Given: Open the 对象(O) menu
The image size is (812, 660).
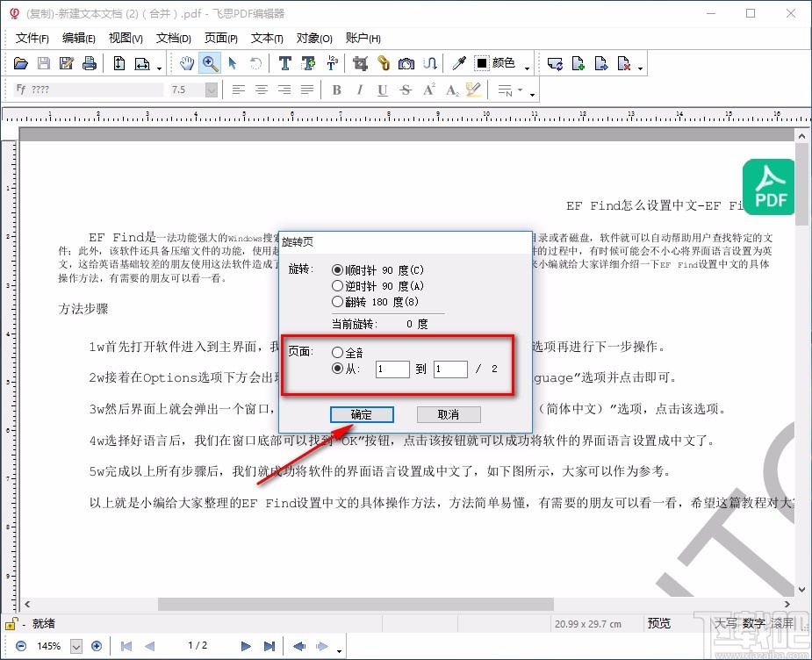Looking at the screenshot, I should [313, 38].
